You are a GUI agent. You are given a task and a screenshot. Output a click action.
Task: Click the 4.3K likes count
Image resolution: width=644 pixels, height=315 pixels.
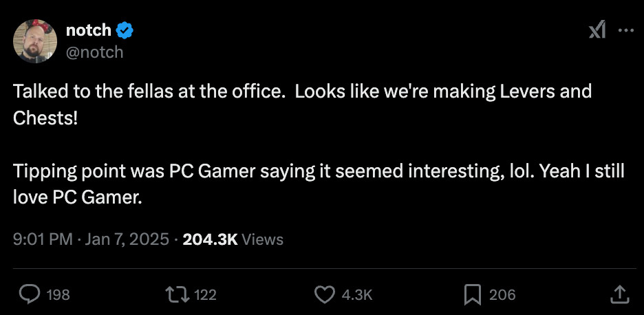[x=356, y=294]
